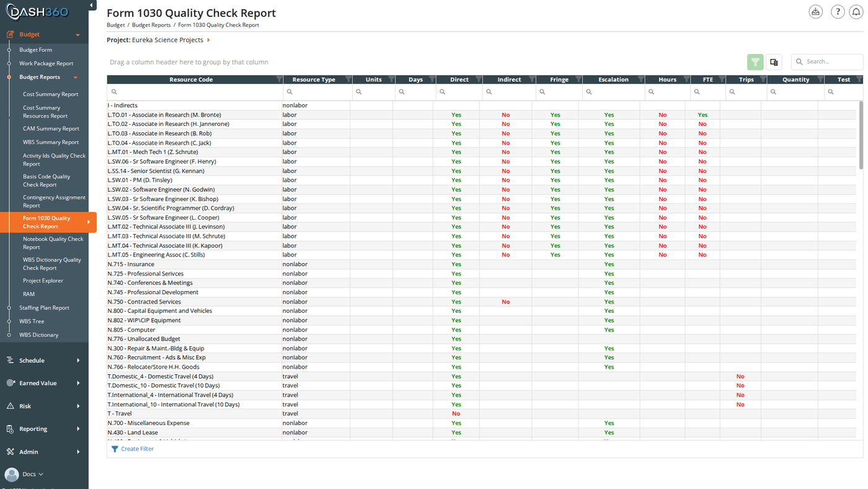Expand the Reporting menu arrow
The image size is (868, 489).
coord(78,429)
